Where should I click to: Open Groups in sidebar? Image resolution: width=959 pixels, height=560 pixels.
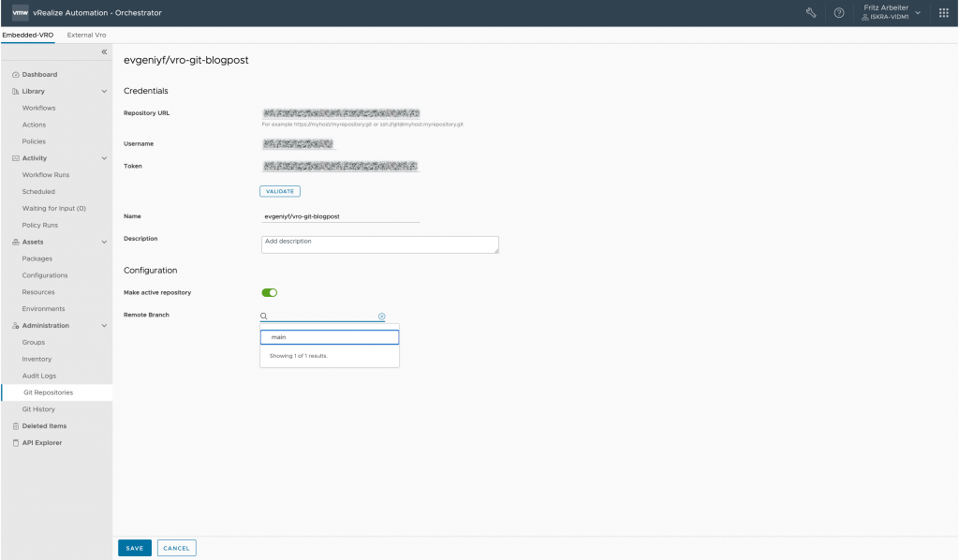34,343
